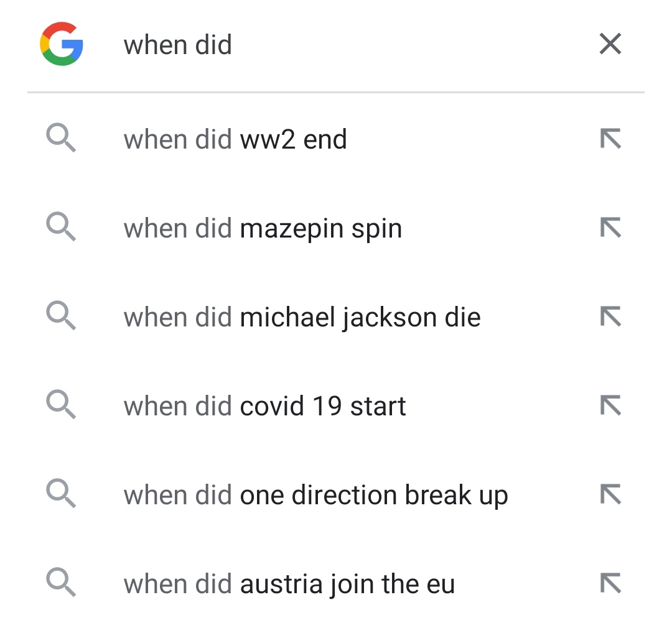Screen dimensions: 672x628
Task: Tap the append arrow for 'when did mazepin spin'
Action: (611, 228)
